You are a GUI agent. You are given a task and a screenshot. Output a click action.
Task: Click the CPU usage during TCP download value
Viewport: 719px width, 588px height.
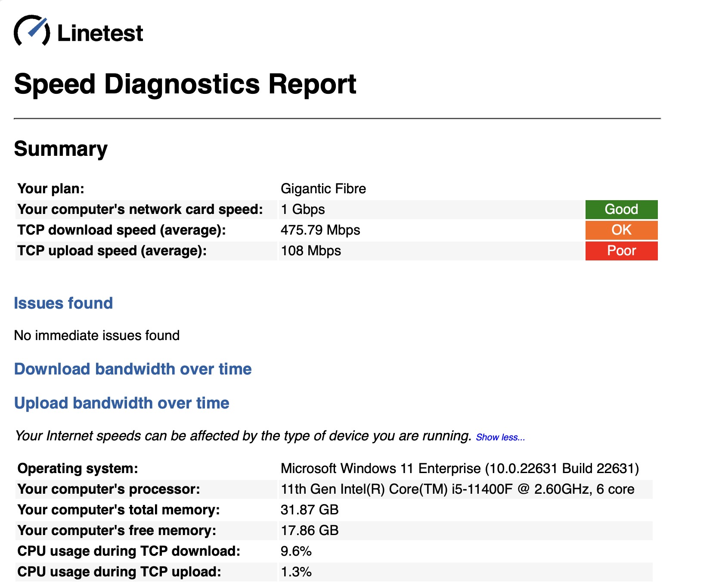coord(296,551)
